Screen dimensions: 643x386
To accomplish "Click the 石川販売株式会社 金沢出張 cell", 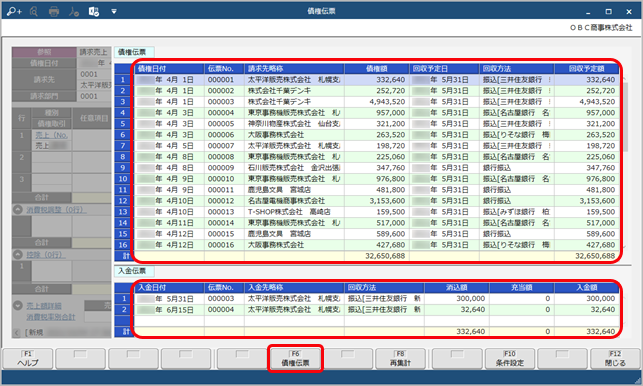I will (294, 168).
